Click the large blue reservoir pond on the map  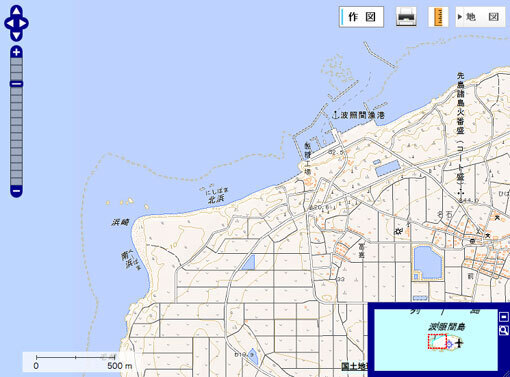(428, 262)
